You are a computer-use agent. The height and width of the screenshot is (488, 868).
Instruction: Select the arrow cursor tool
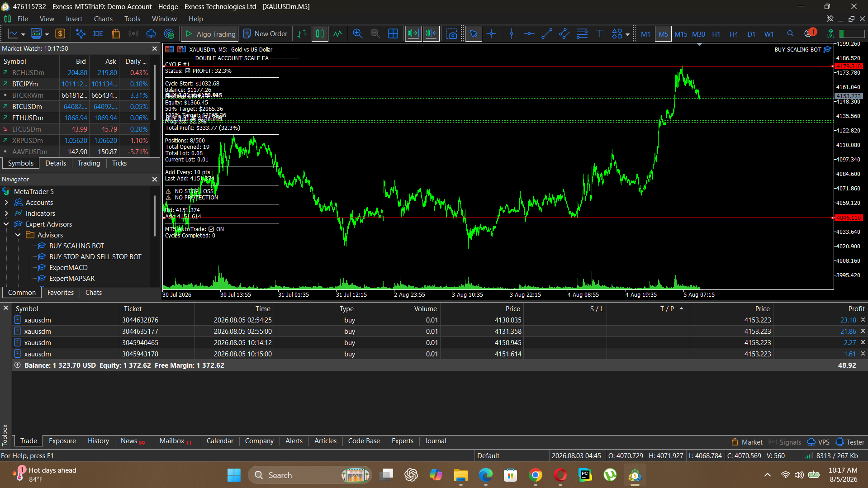474,34
